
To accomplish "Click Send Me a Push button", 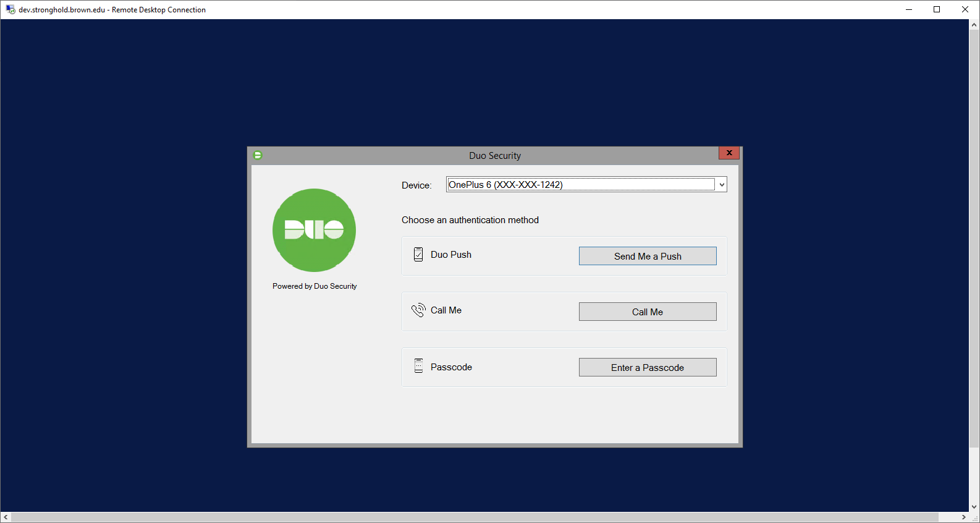I will click(648, 256).
